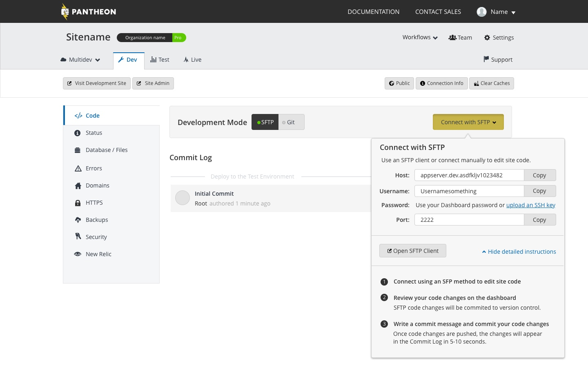
Task: Click the Username input field
Action: click(469, 191)
